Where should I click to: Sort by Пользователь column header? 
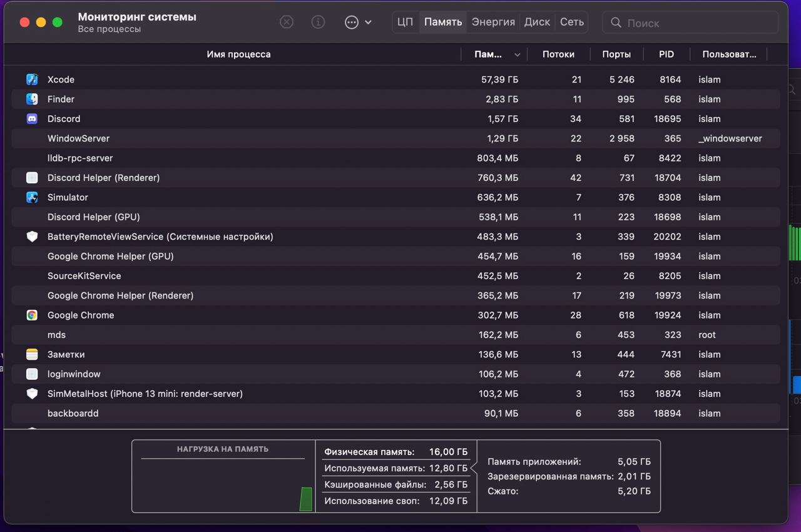(x=729, y=54)
